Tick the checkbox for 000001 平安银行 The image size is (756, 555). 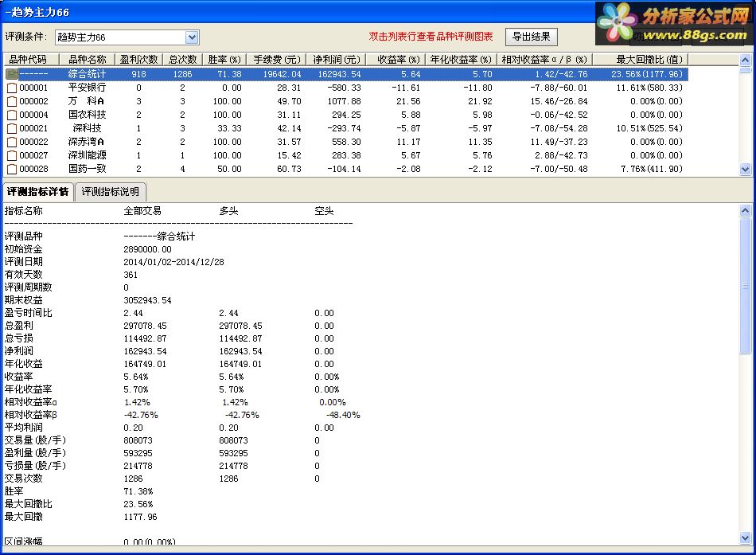coord(12,88)
